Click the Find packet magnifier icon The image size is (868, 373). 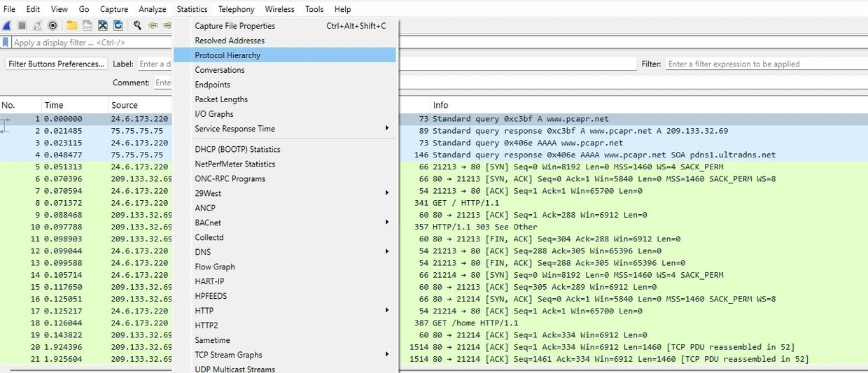(137, 25)
